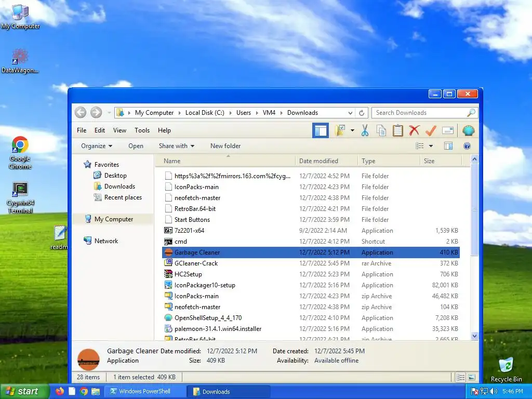The height and width of the screenshot is (399, 532).
Task: Select the palemoon-31.4.1.win64.installer file
Action: click(311, 329)
